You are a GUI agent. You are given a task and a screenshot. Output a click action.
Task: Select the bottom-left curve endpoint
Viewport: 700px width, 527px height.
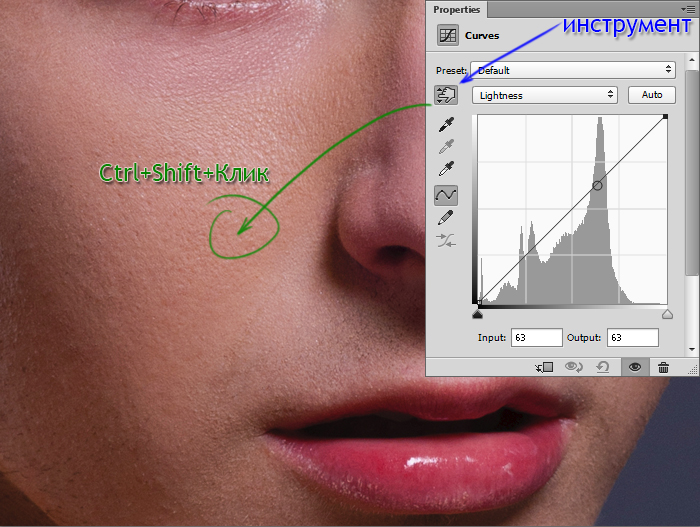(x=478, y=303)
